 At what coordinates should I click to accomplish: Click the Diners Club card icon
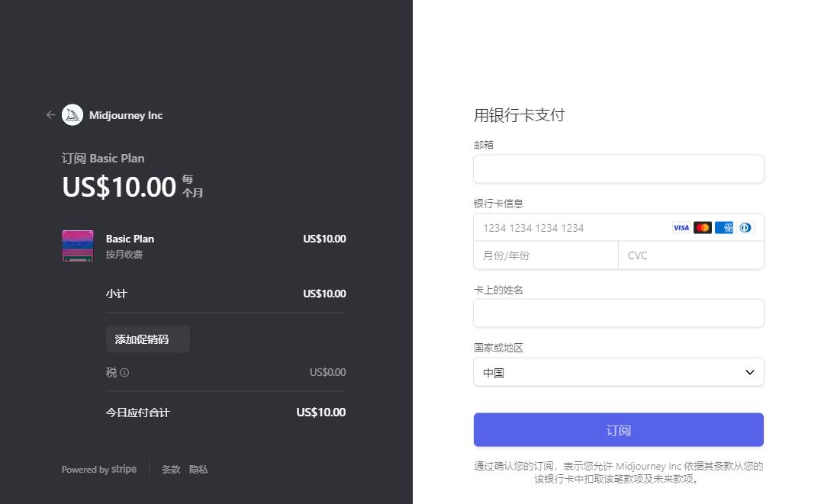pyautogui.click(x=745, y=228)
